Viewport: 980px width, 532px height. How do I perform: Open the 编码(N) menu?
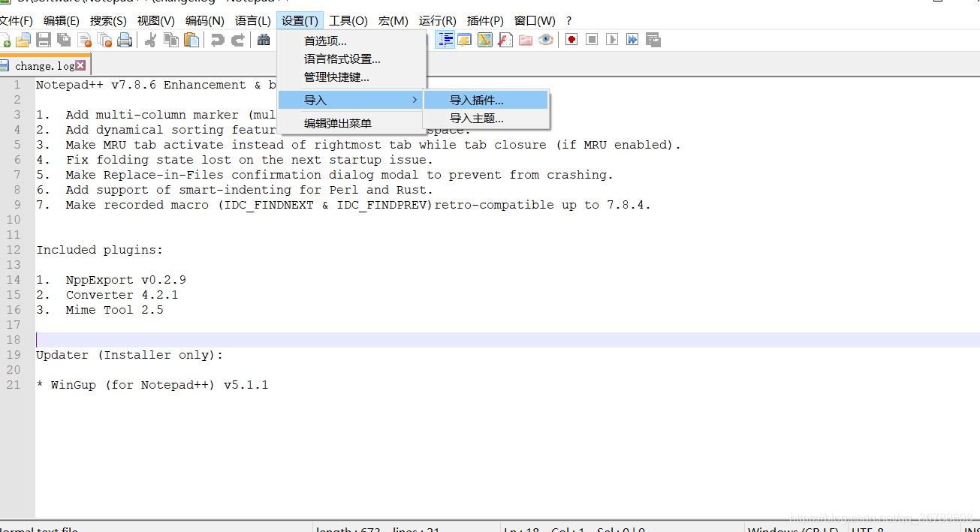tap(205, 21)
